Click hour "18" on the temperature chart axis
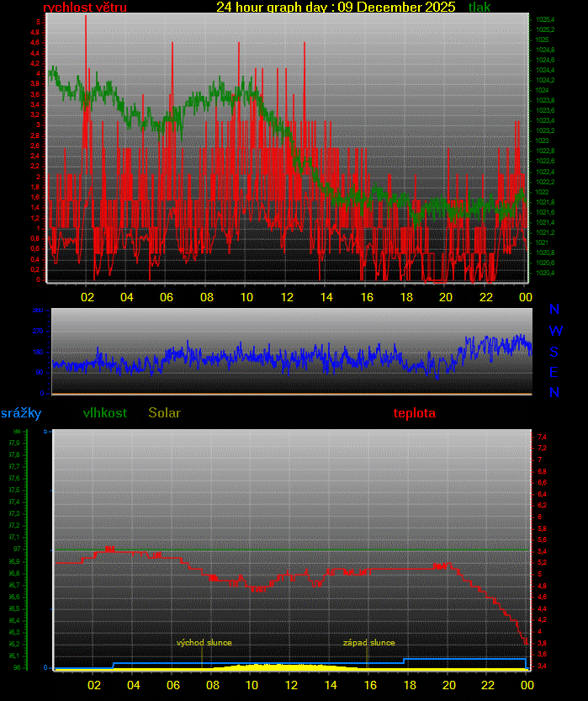This screenshot has width=588, height=701. tap(409, 685)
